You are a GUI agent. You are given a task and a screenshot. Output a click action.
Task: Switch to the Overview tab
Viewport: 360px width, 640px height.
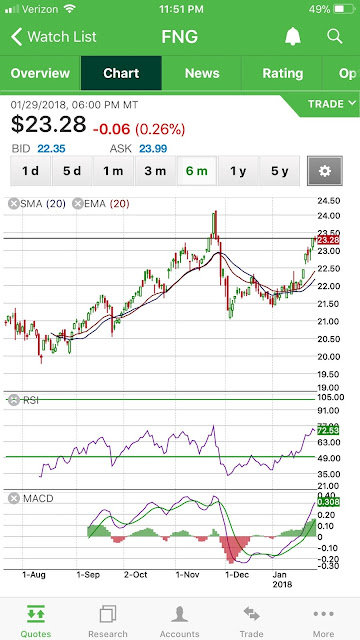(40, 73)
